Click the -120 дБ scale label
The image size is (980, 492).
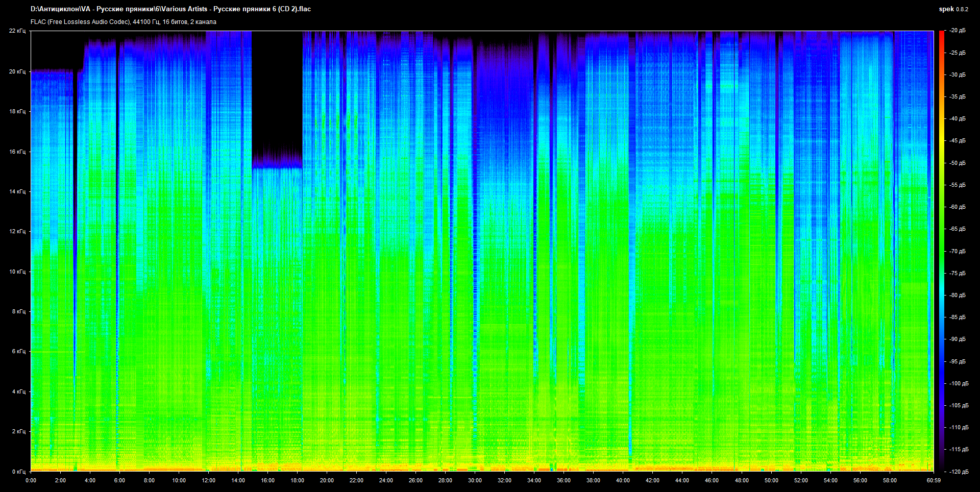tap(959, 472)
